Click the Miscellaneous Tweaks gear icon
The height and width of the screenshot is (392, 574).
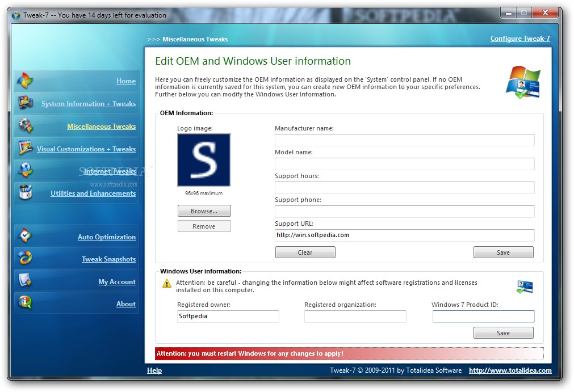pyautogui.click(x=25, y=125)
